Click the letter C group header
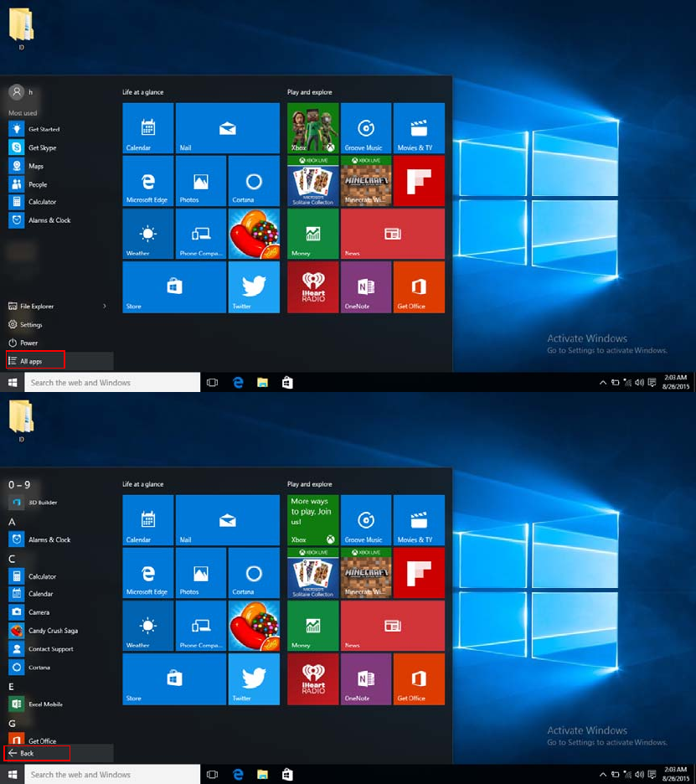The width and height of the screenshot is (696, 784). pyautogui.click(x=12, y=559)
